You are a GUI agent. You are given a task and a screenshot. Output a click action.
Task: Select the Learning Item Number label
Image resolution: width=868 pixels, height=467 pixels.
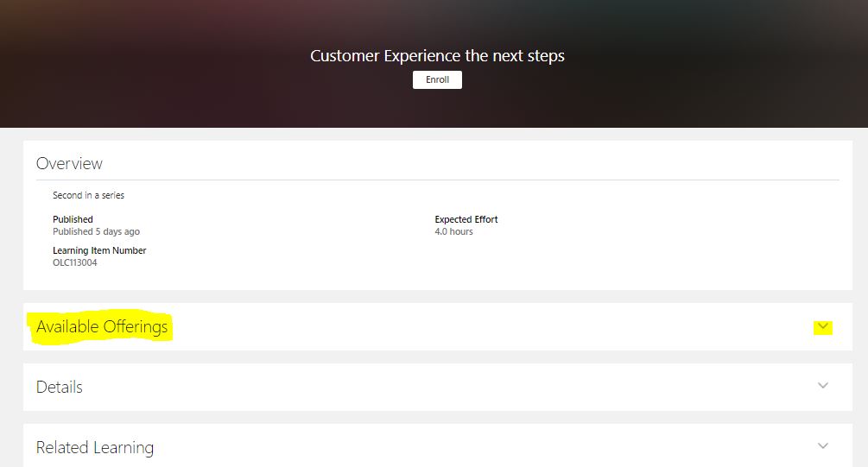click(x=99, y=250)
